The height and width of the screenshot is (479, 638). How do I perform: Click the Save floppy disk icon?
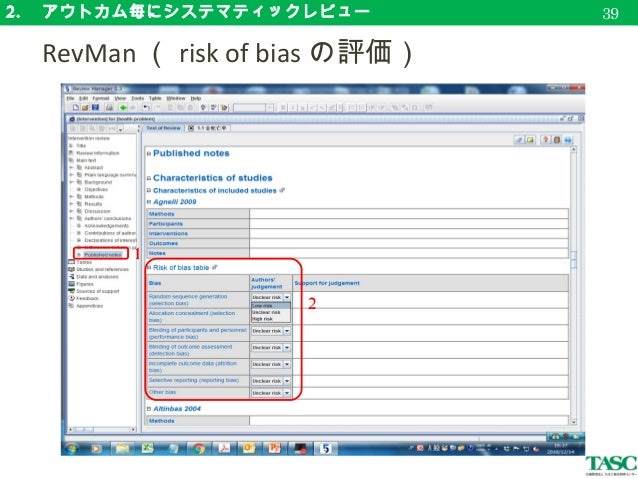95,107
